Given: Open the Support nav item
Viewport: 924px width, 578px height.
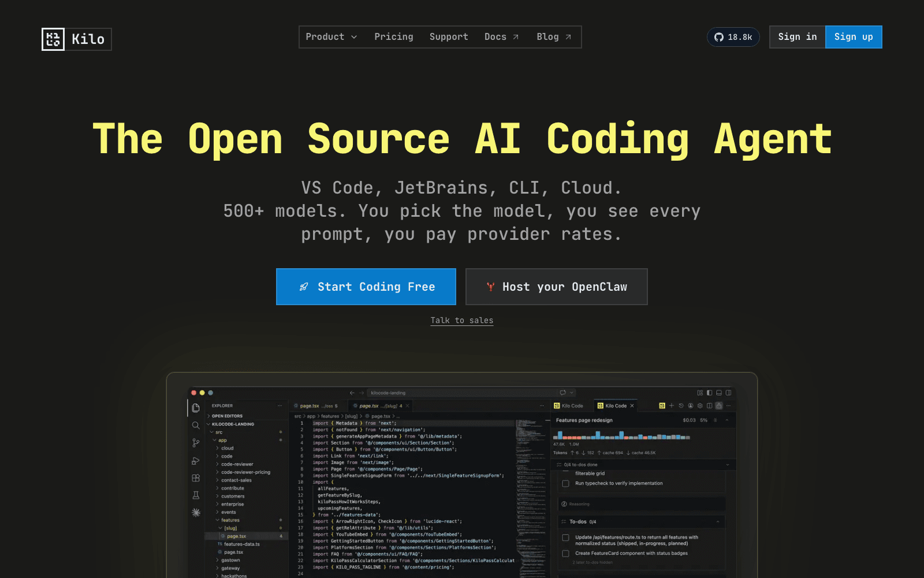Looking at the screenshot, I should (449, 37).
